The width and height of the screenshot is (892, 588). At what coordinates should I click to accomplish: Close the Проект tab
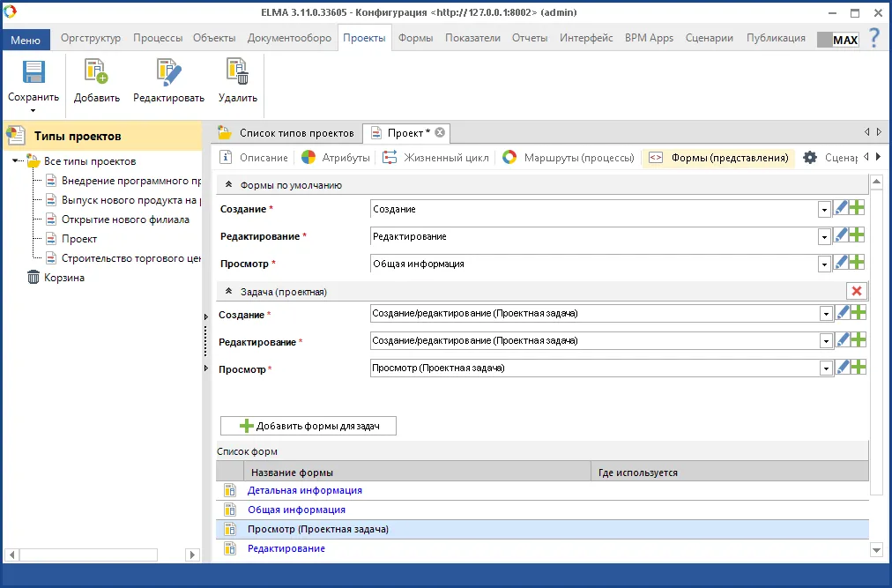pos(440,132)
